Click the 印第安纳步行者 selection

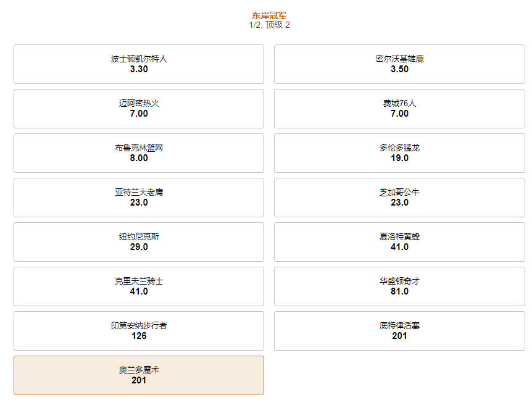click(139, 331)
